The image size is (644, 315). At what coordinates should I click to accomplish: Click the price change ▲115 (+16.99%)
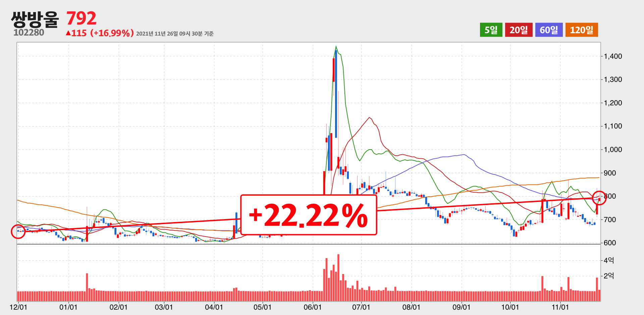(100, 33)
